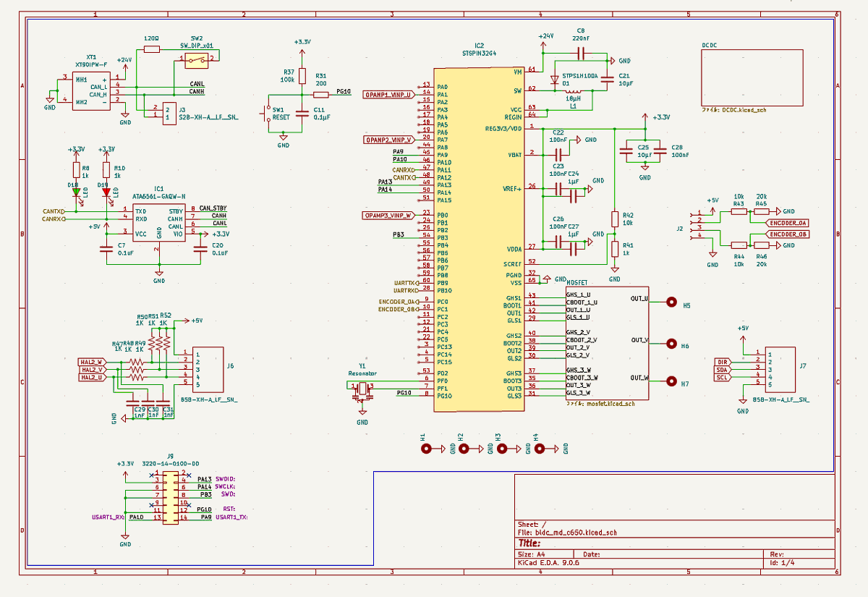Click resistor R45 20k
The height and width of the screenshot is (597, 868).
point(762,212)
